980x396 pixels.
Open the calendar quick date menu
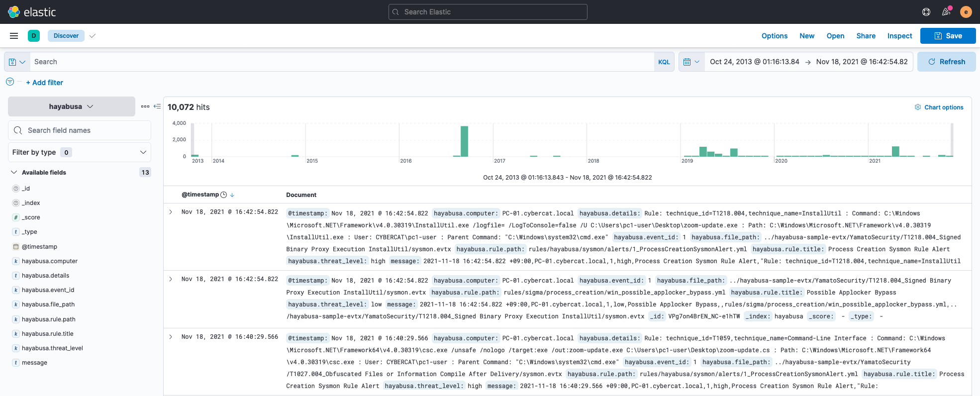691,62
